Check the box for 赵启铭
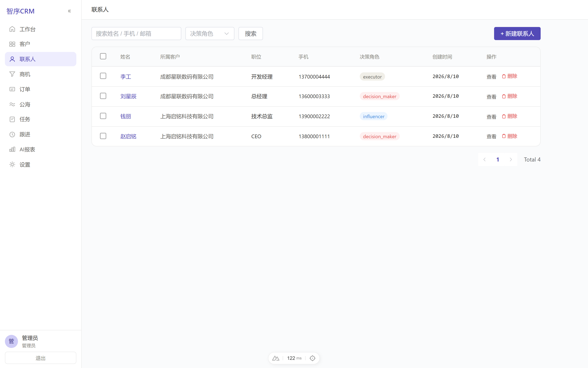This screenshot has width=588, height=368. (x=103, y=136)
